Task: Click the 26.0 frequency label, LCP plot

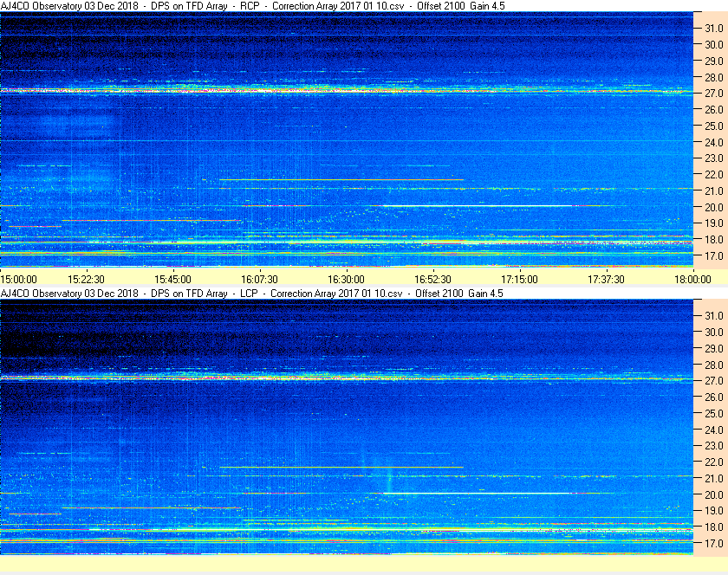Action: coord(714,397)
